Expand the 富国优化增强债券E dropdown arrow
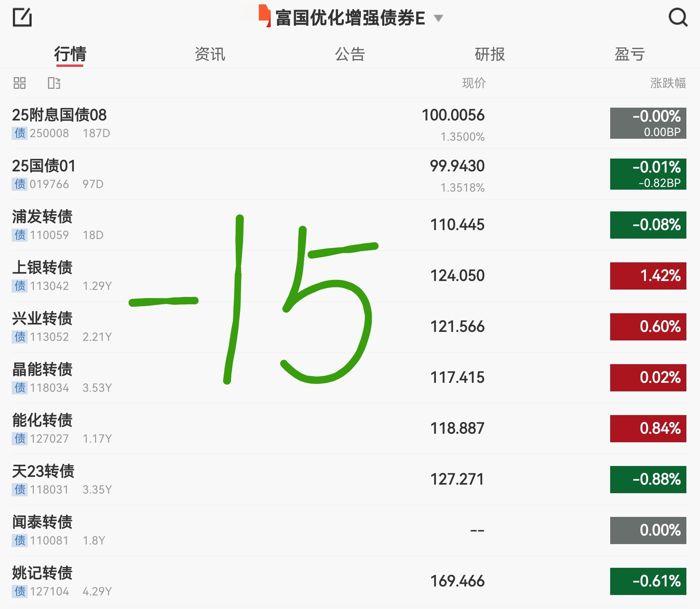 (x=438, y=18)
